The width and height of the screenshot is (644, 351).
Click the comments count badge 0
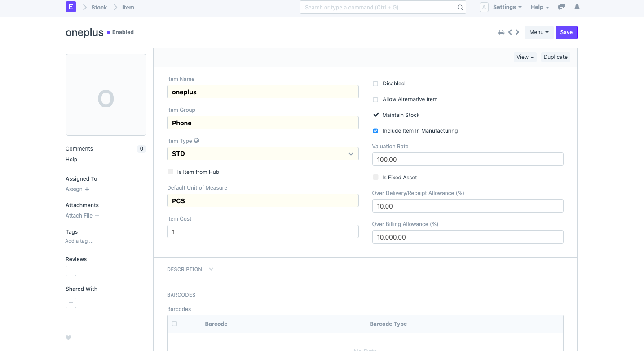coord(141,149)
